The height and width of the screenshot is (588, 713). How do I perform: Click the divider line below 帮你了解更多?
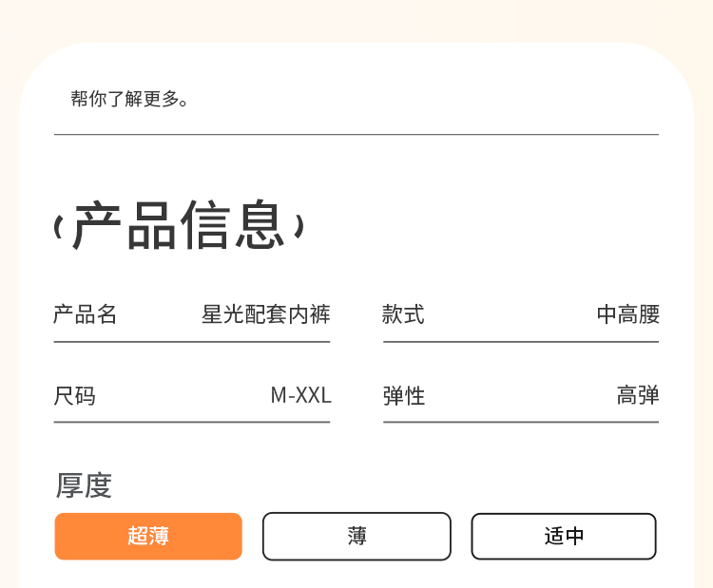click(x=356, y=135)
